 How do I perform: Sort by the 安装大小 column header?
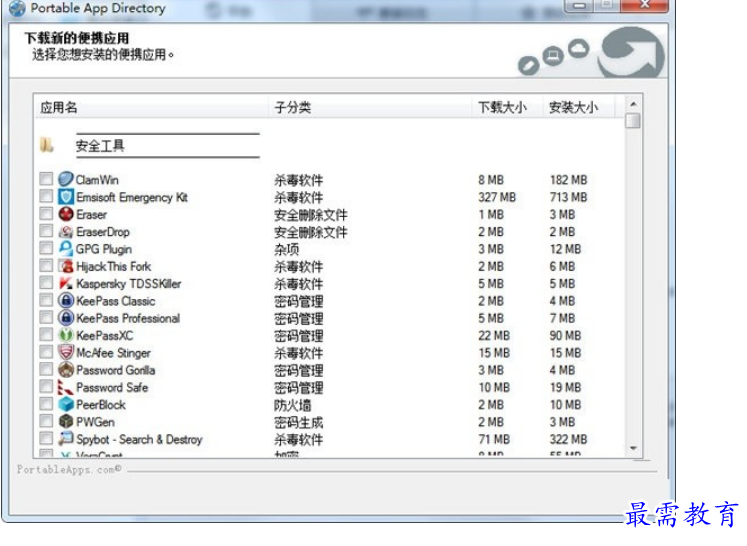click(x=579, y=107)
